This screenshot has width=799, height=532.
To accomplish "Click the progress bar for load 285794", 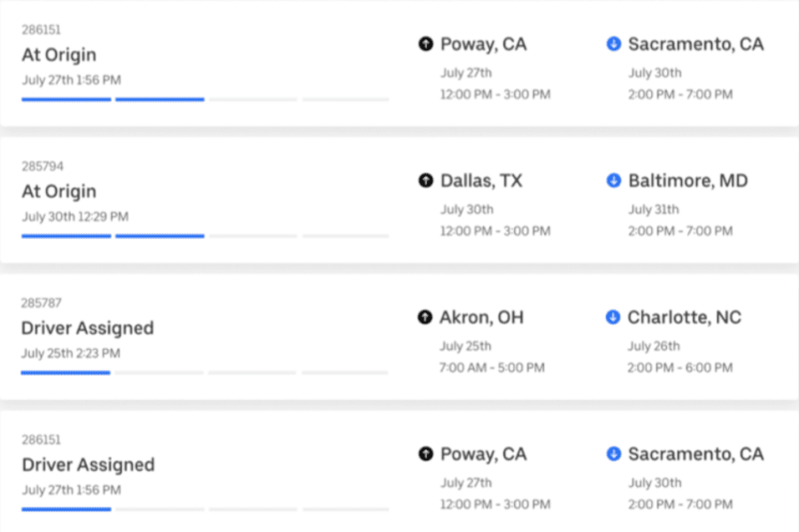I will (206, 236).
